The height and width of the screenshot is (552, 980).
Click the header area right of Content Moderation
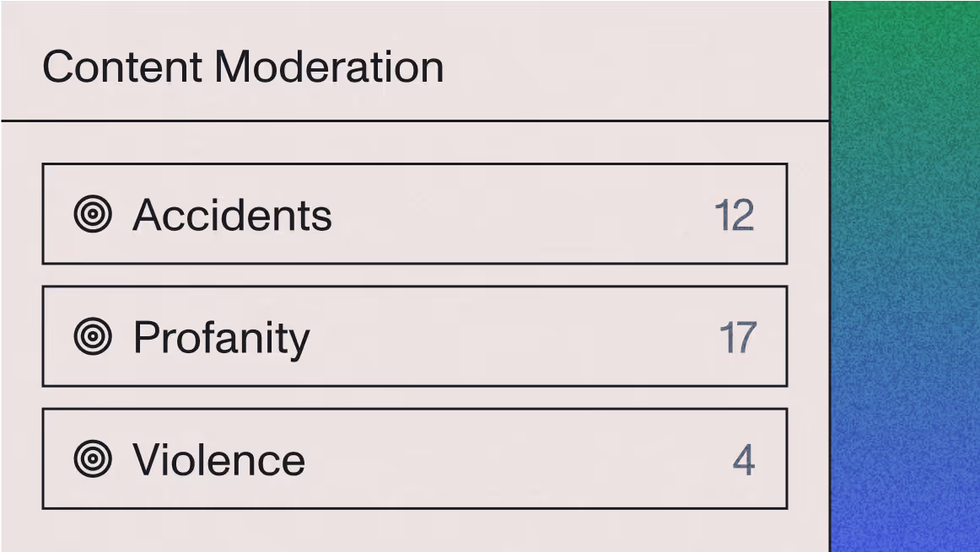tap(634, 62)
